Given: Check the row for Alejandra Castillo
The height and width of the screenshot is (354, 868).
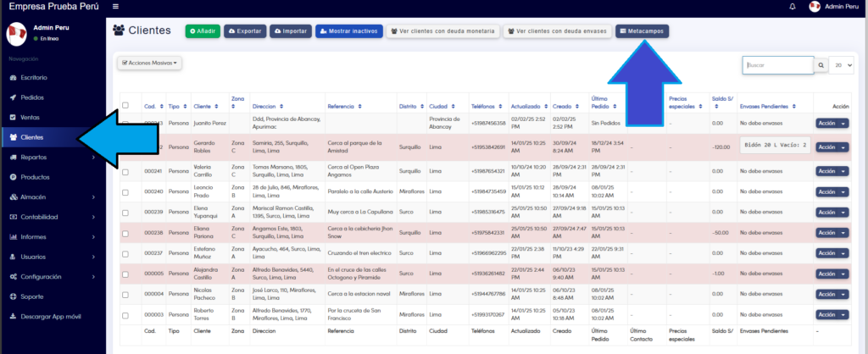Looking at the screenshot, I should click(125, 274).
